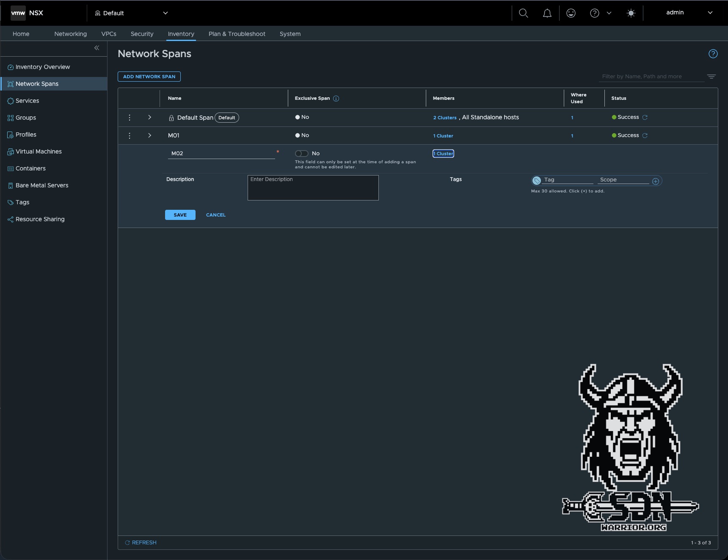The height and width of the screenshot is (560, 728).
Task: Cancel the new span form
Action: (216, 215)
